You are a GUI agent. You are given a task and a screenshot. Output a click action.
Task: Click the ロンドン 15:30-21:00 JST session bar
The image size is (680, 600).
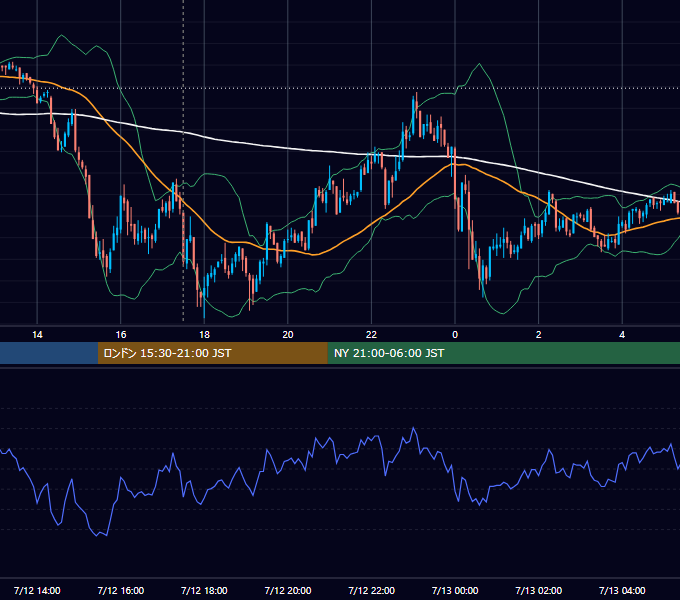coord(212,353)
